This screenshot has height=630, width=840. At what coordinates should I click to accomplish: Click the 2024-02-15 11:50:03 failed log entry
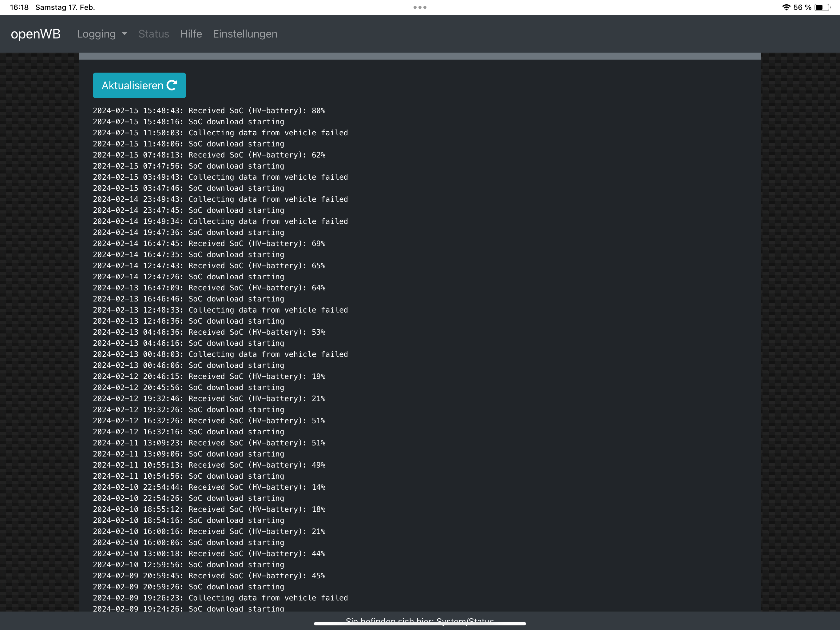point(220,133)
